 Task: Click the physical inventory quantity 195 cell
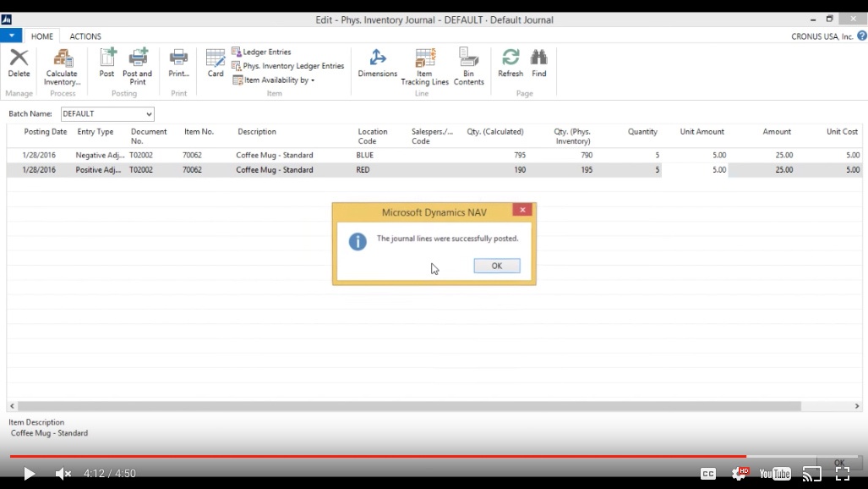[x=587, y=170]
